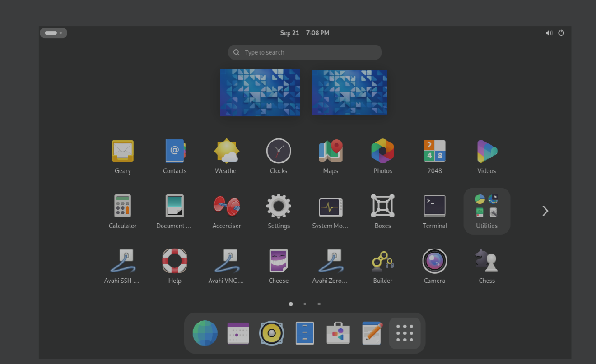The height and width of the screenshot is (364, 596).
Task: Click the Type to search field
Action: click(304, 52)
